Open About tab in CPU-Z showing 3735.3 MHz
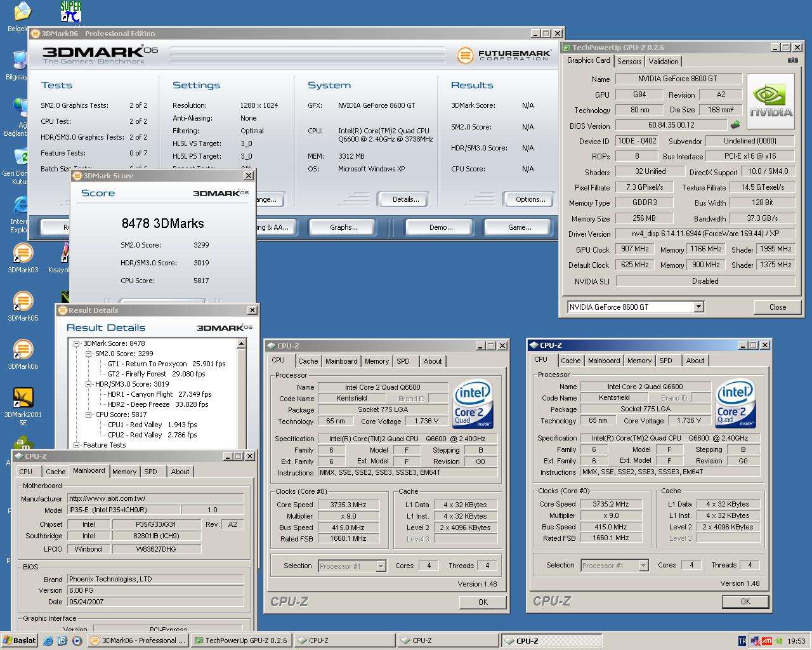The height and width of the screenshot is (650, 812). [433, 361]
